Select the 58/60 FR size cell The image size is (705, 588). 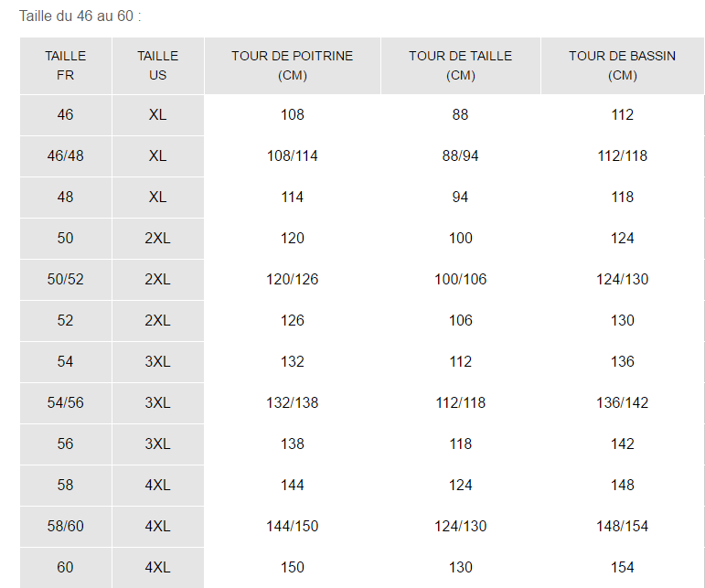65,526
